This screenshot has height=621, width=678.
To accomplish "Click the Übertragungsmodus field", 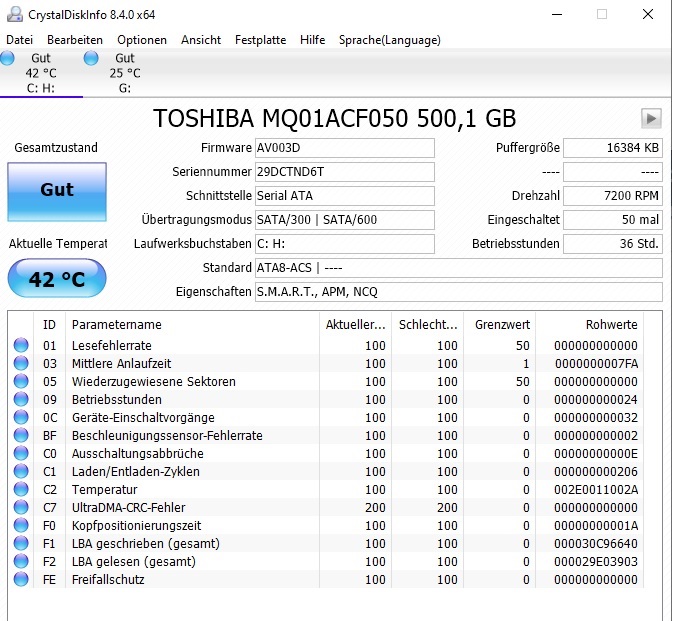I will coord(345,220).
